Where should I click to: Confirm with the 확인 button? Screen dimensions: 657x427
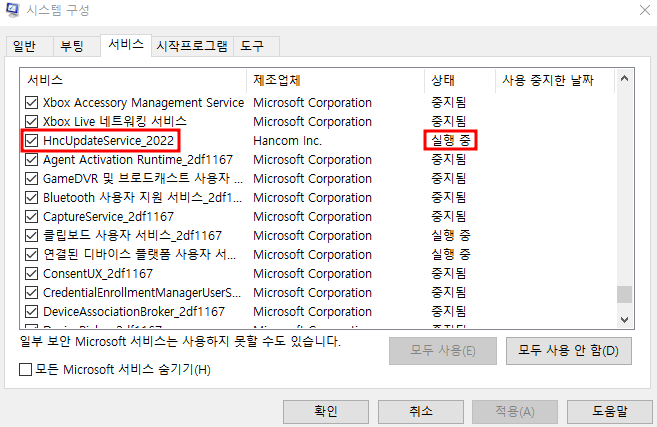(326, 411)
